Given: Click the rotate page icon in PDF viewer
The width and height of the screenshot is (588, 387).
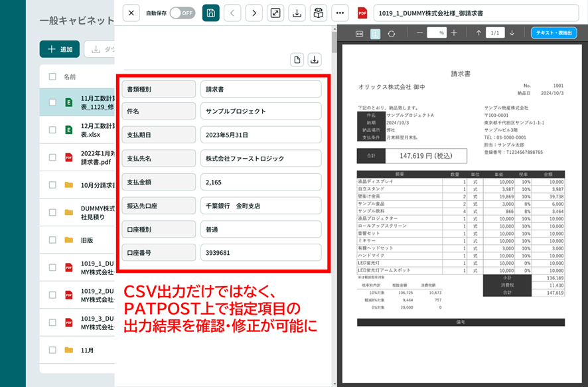Looking at the screenshot, I should (x=392, y=32).
